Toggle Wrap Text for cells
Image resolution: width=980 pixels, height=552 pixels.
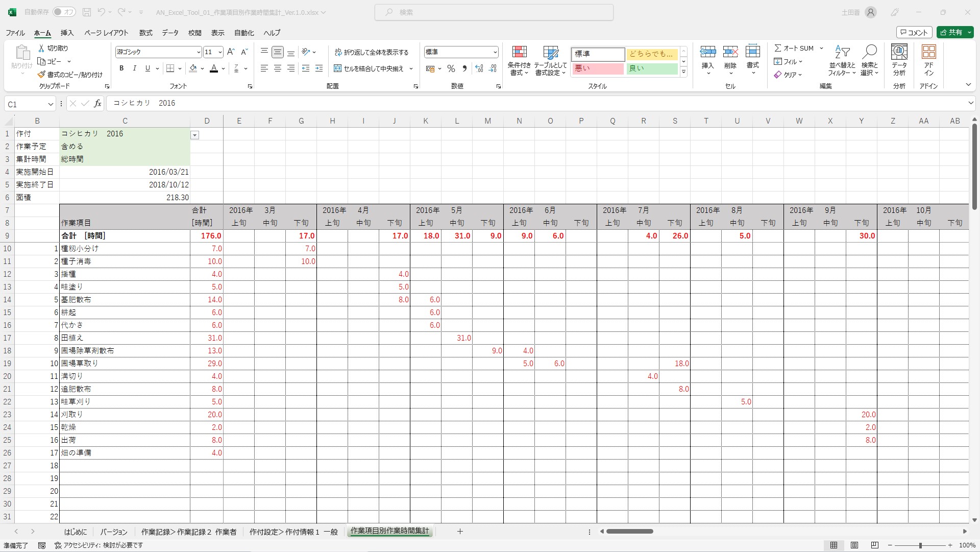(x=371, y=52)
